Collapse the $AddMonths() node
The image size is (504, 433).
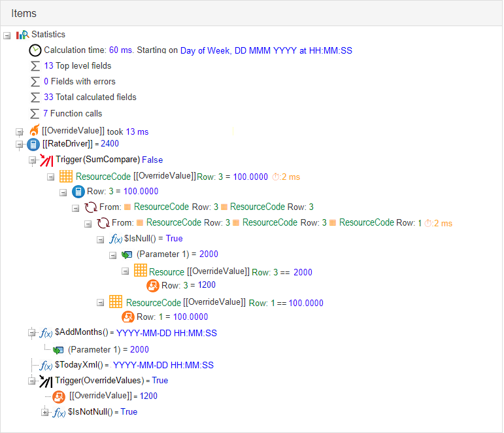click(32, 334)
